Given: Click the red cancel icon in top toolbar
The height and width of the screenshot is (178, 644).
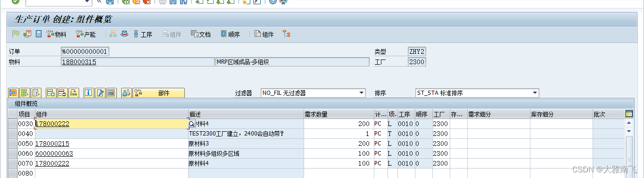Looking at the screenshot, I should [x=147, y=2].
